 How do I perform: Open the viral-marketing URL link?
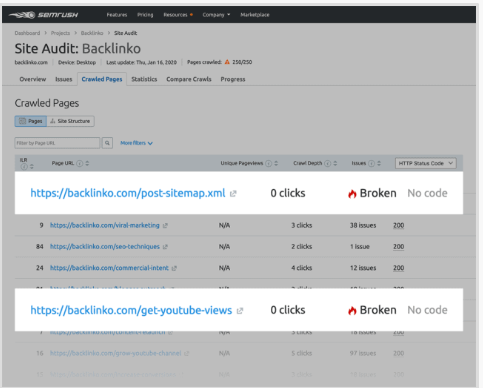click(x=105, y=225)
